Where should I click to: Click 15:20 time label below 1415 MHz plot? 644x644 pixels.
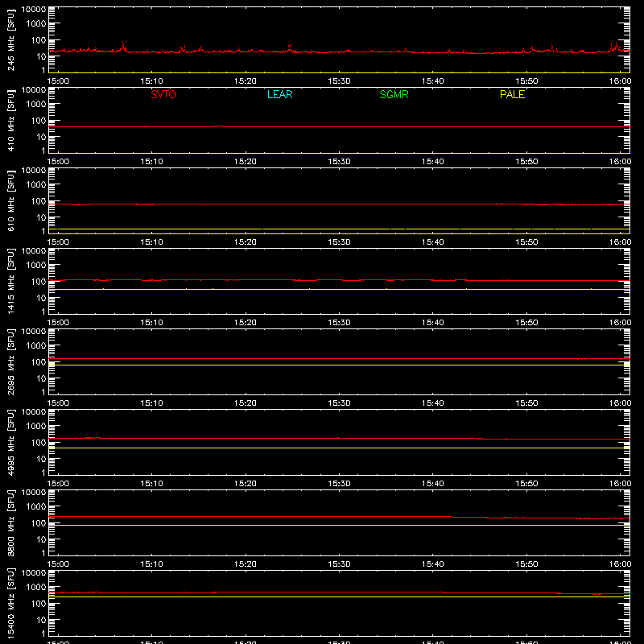coord(246,323)
